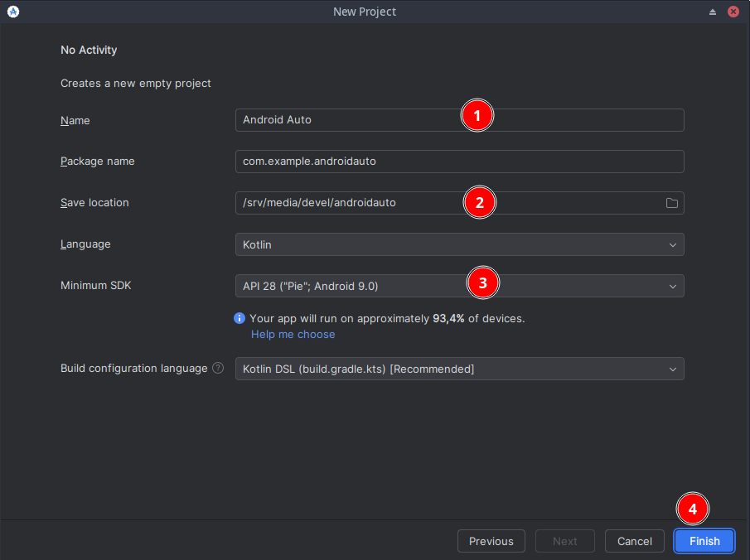Screen dimensions: 750x560
Task: Click red numbered marker 1
Action: click(477, 116)
